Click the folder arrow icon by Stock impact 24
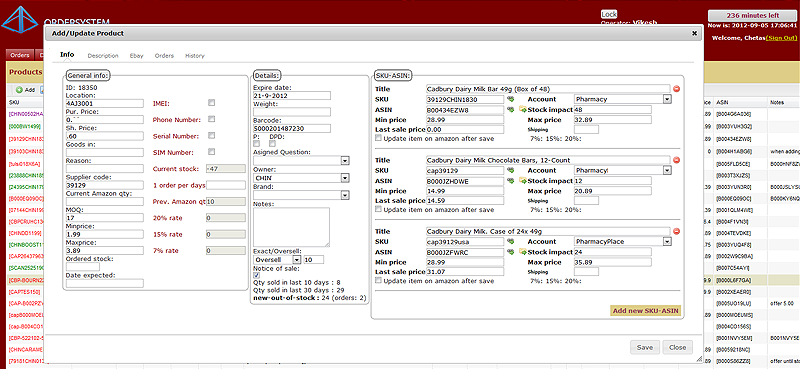The image size is (800, 369). pos(523,252)
